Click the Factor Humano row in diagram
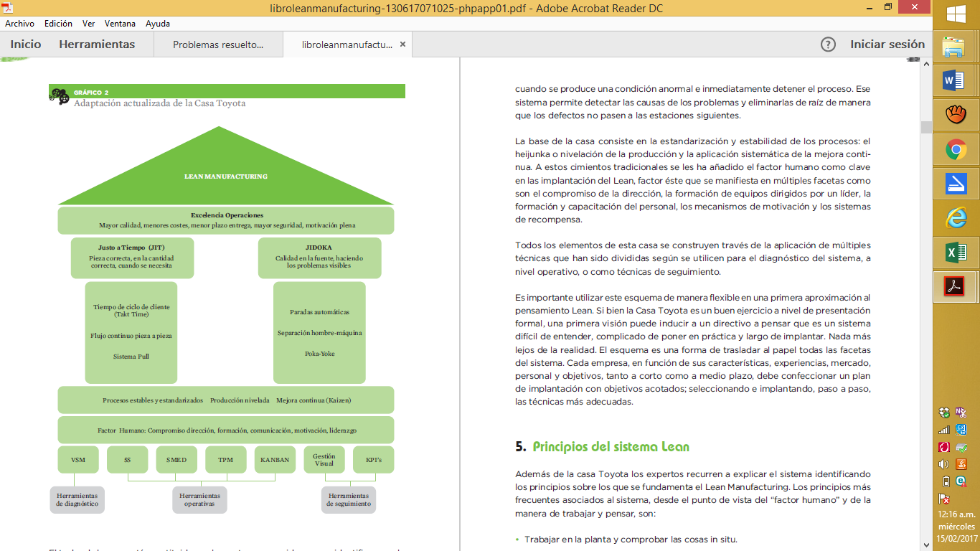 click(226, 430)
